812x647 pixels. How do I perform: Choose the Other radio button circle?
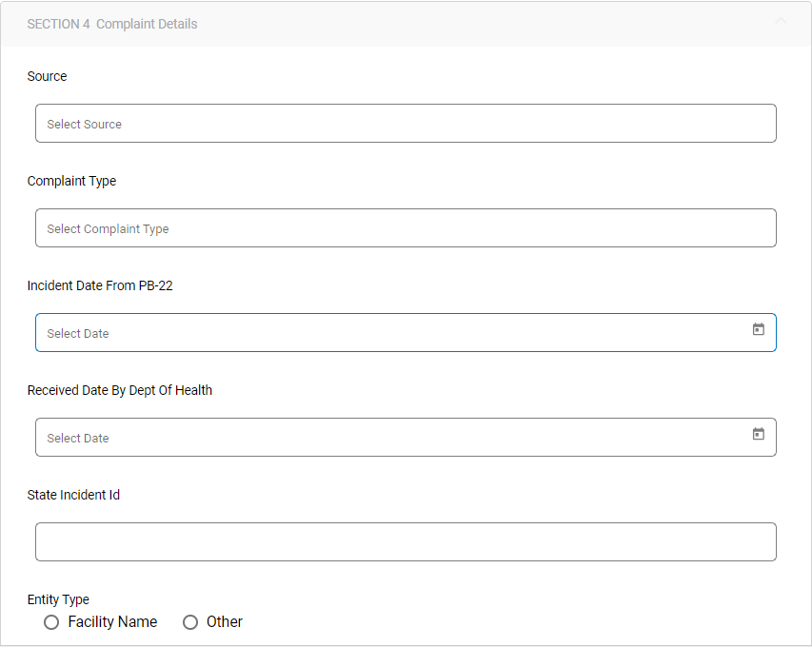pos(190,622)
